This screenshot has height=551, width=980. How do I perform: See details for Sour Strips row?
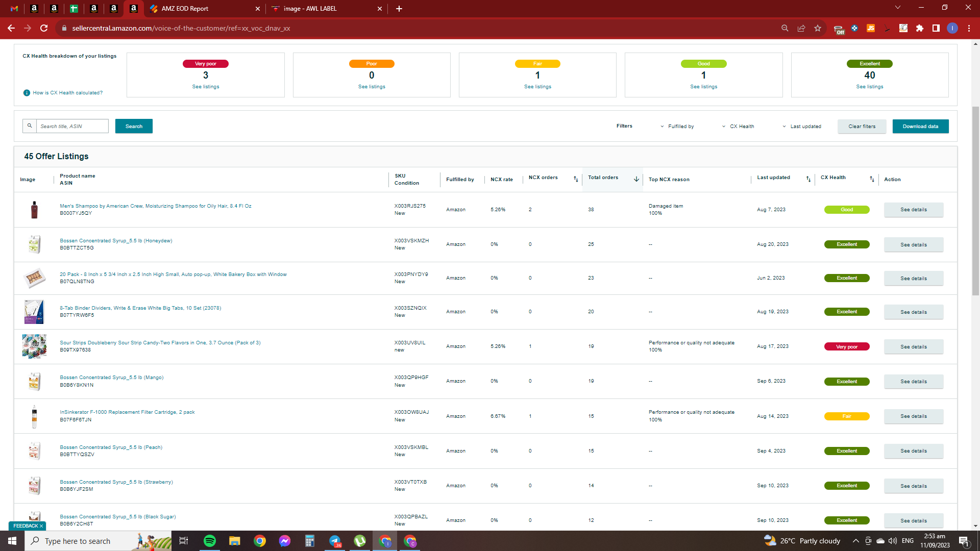tap(914, 347)
